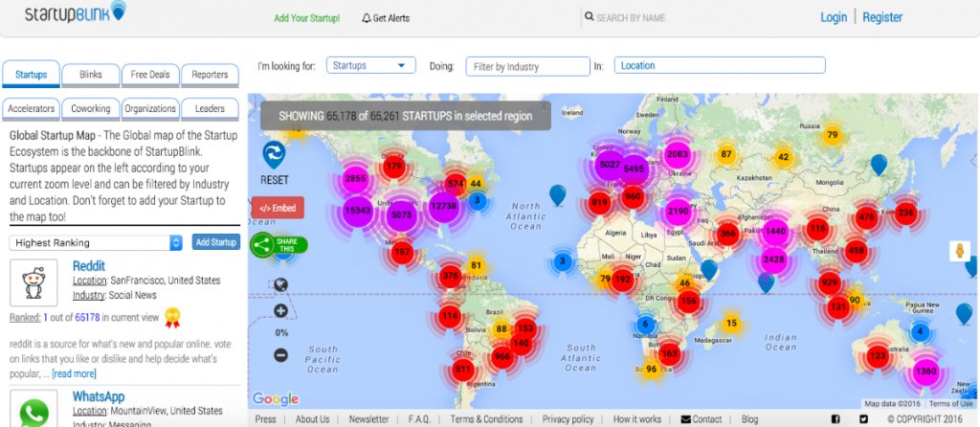Open the 2855 cluster in western Canada
This screenshot has width=980, height=427.
click(355, 179)
